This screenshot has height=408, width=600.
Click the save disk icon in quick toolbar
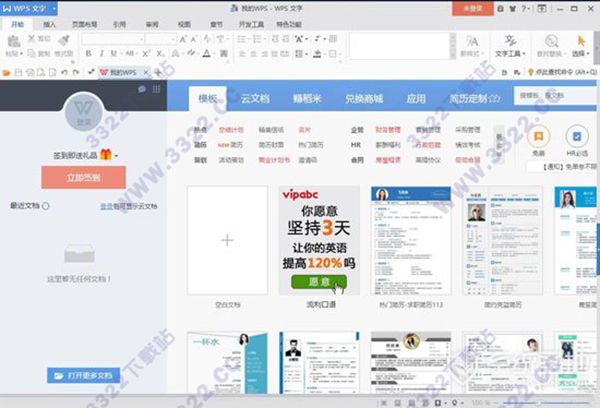pos(18,72)
